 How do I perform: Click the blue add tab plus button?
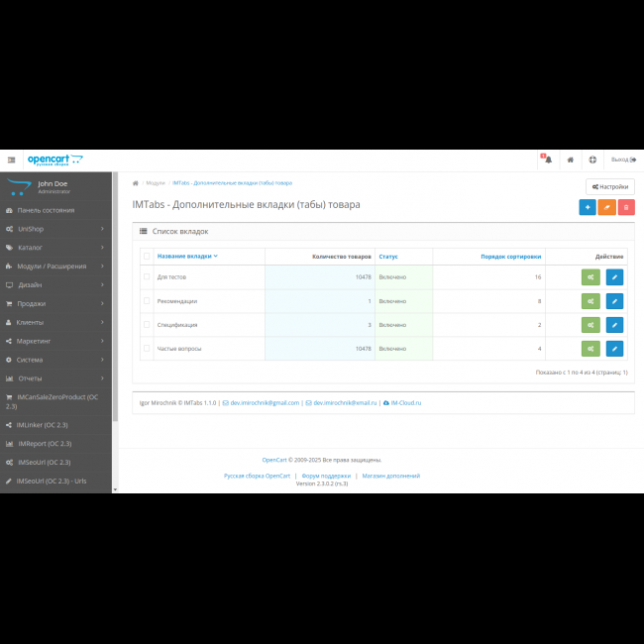pos(588,207)
